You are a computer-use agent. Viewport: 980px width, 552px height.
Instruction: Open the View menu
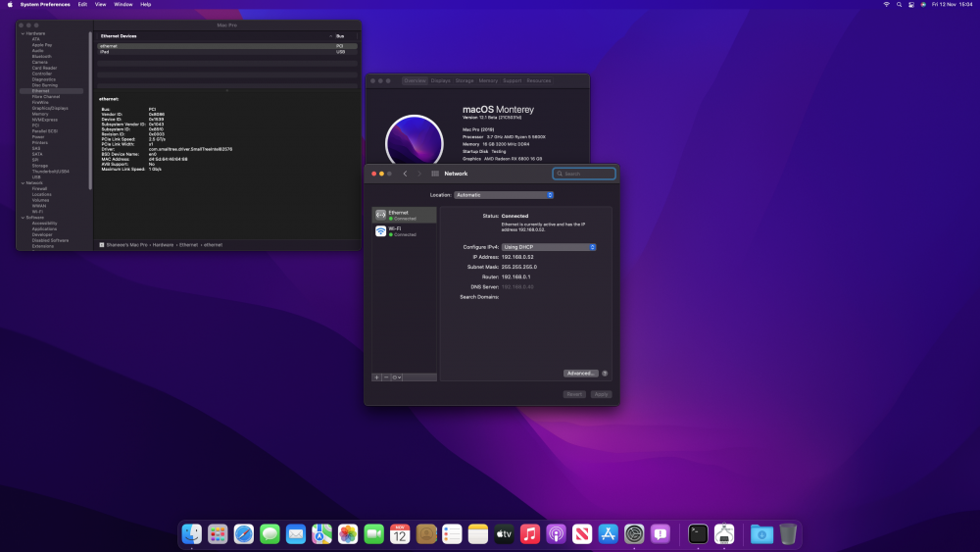100,4
